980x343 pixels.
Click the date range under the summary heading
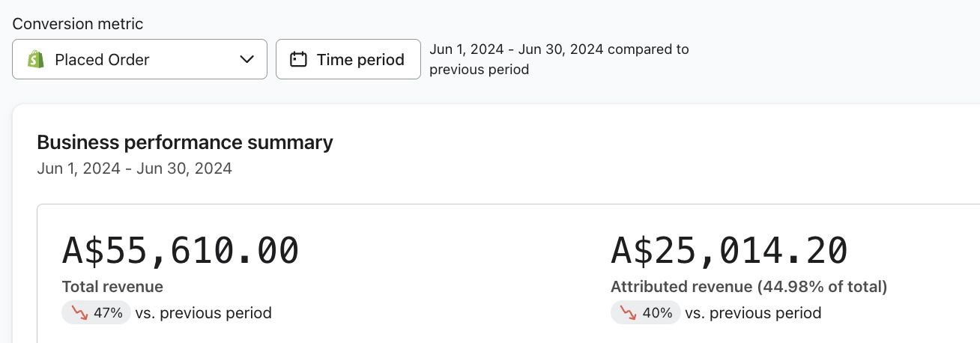pyautogui.click(x=134, y=169)
